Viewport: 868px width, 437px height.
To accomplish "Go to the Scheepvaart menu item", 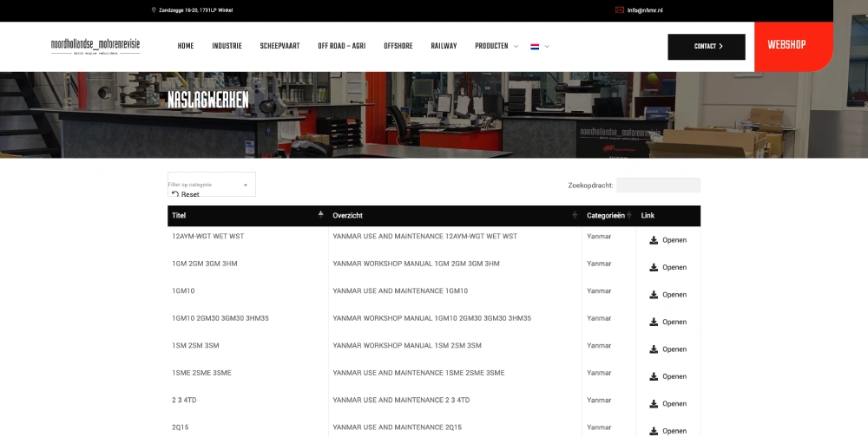I will [279, 47].
